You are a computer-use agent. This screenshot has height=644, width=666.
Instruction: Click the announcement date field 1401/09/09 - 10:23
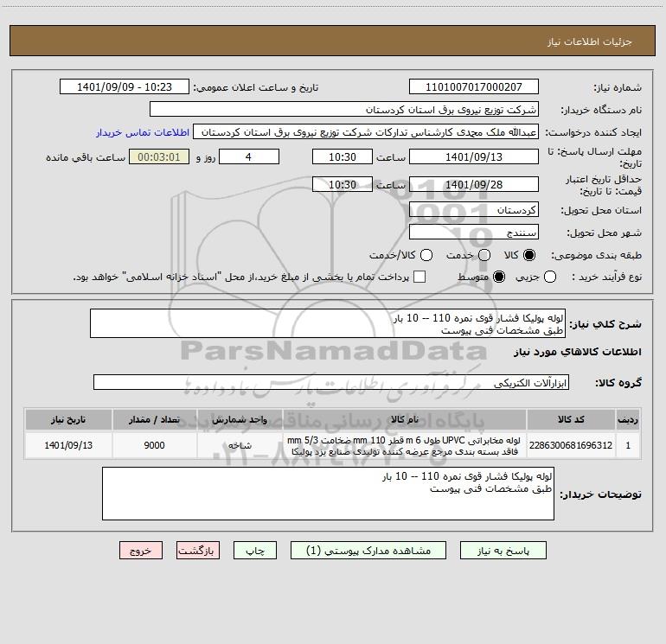click(125, 87)
